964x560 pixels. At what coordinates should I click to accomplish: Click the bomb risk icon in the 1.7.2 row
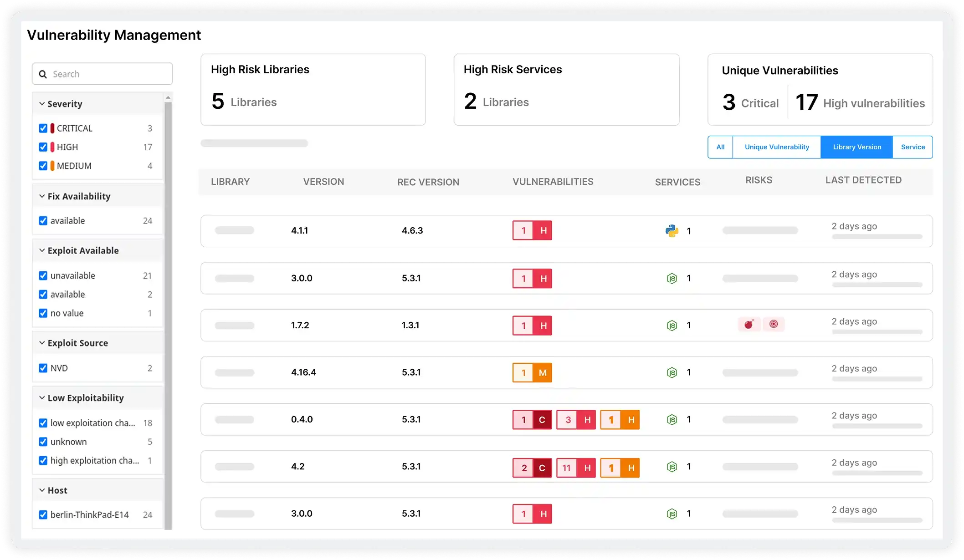tap(749, 325)
